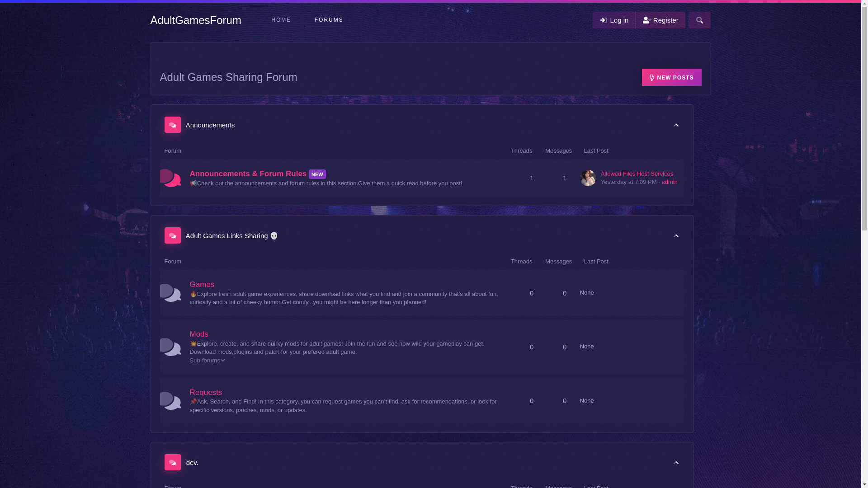Screen dimensions: 868x488
Task: Open the Requests forum link
Action: tap(206, 393)
